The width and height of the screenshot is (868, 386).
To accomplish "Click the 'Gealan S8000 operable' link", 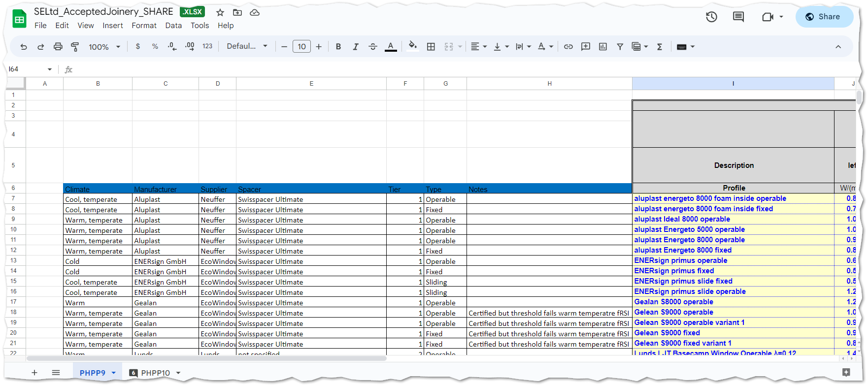I will click(673, 302).
